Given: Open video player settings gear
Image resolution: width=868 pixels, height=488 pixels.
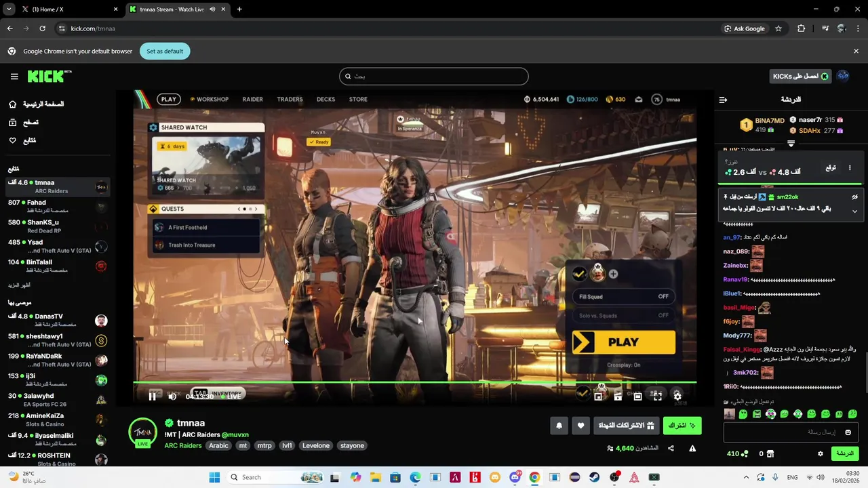Looking at the screenshot, I should [677, 396].
